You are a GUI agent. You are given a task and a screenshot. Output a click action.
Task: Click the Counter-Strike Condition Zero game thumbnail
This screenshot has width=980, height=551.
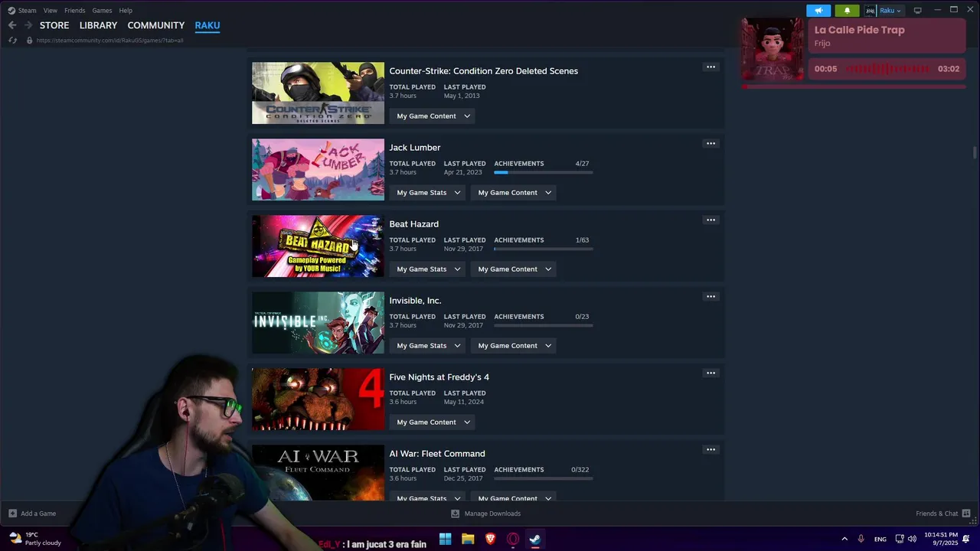click(318, 93)
